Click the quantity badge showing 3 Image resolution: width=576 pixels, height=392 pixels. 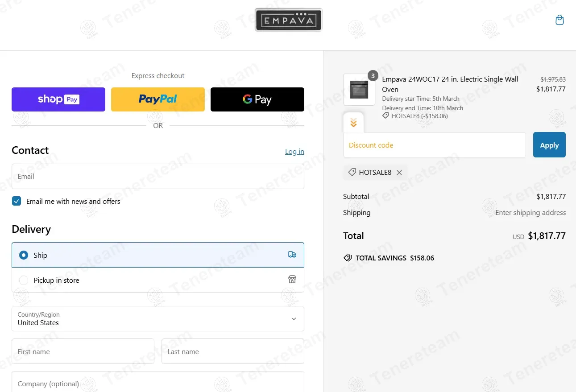(x=373, y=75)
